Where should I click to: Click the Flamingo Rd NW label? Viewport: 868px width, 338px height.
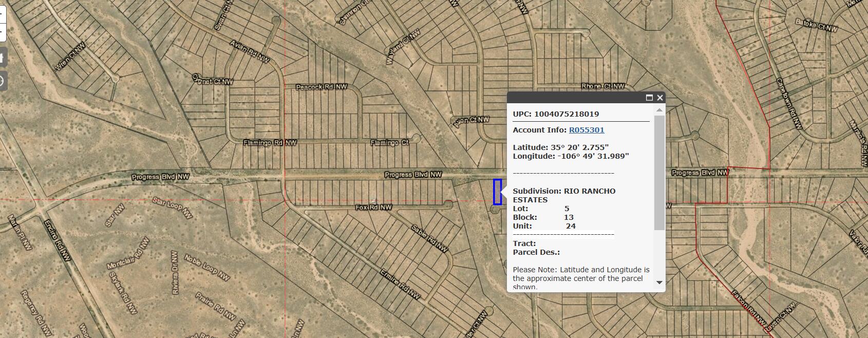coord(270,142)
